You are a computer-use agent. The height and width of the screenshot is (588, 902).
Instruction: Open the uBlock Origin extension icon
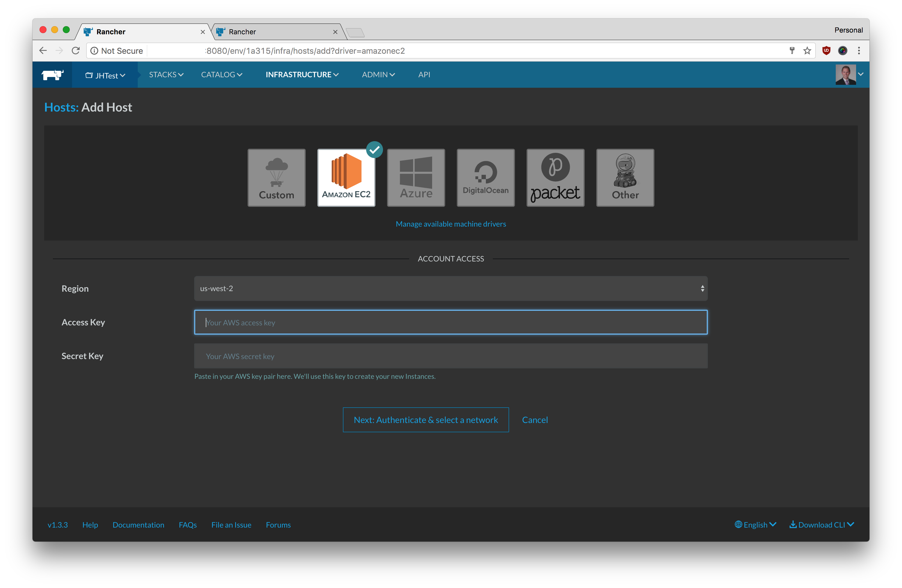click(x=826, y=50)
